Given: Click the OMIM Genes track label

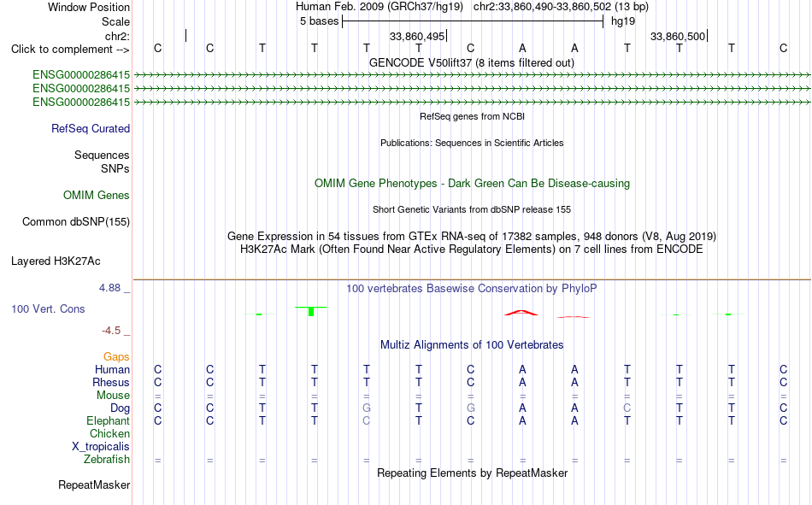Looking at the screenshot, I should coord(97,196).
